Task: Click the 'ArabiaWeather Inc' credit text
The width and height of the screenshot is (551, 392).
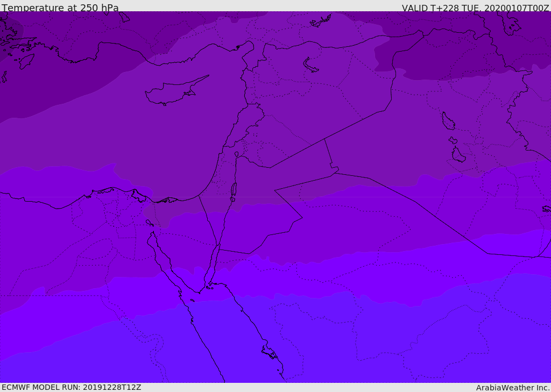Action: pyautogui.click(x=512, y=388)
